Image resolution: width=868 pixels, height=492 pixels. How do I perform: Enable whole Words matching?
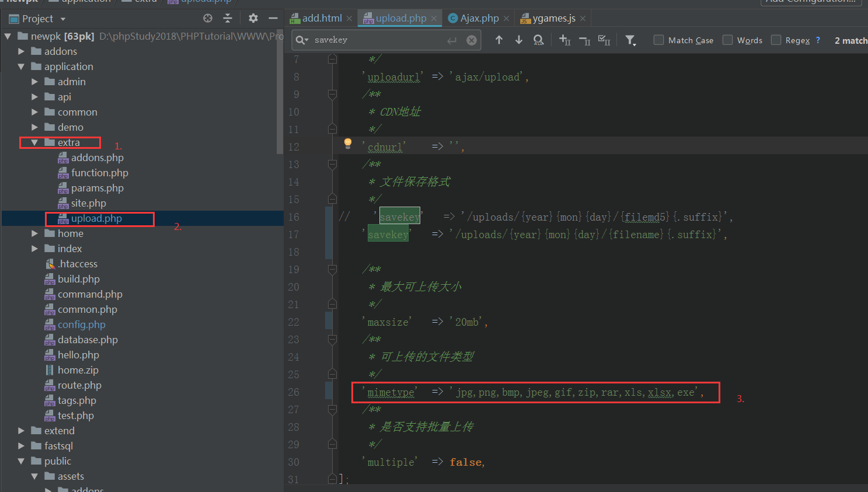point(728,40)
